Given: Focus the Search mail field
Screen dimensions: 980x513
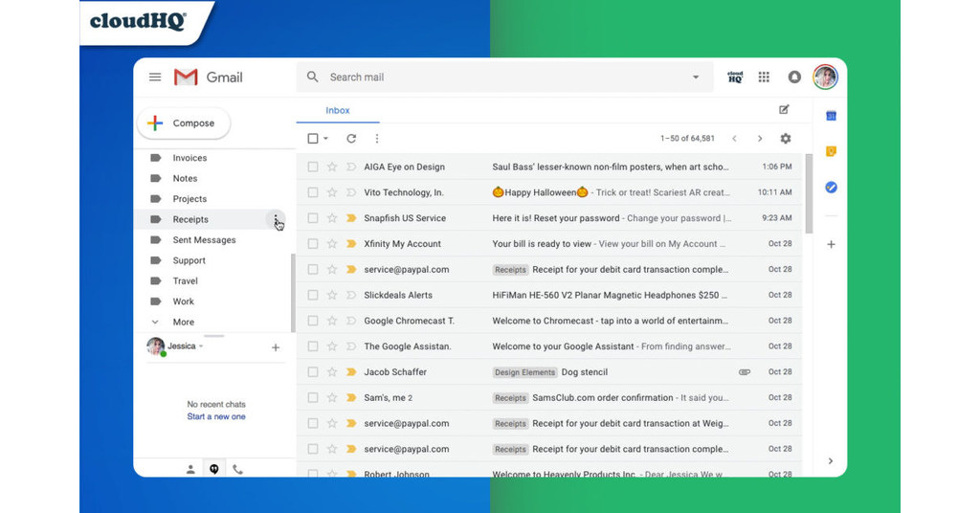Looking at the screenshot, I should (x=505, y=77).
